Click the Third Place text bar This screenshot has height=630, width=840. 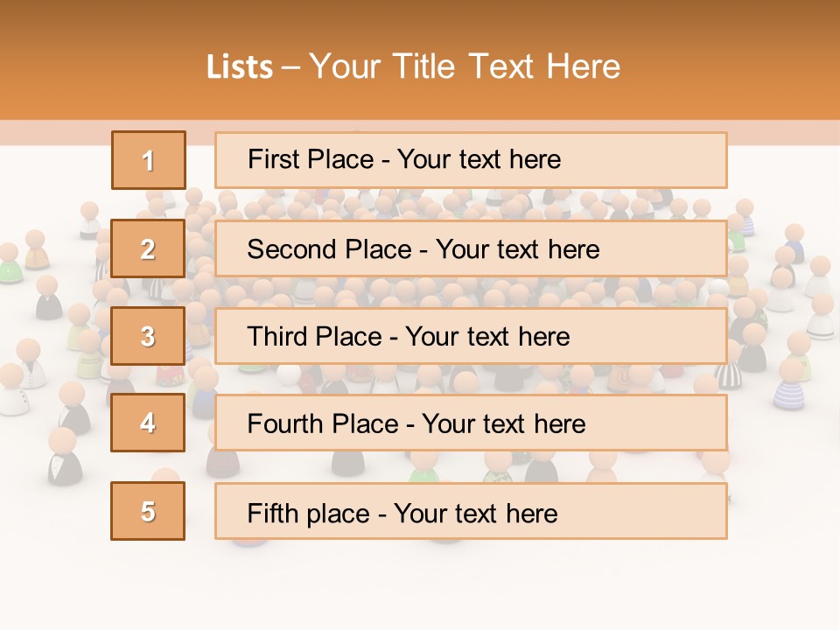click(471, 336)
